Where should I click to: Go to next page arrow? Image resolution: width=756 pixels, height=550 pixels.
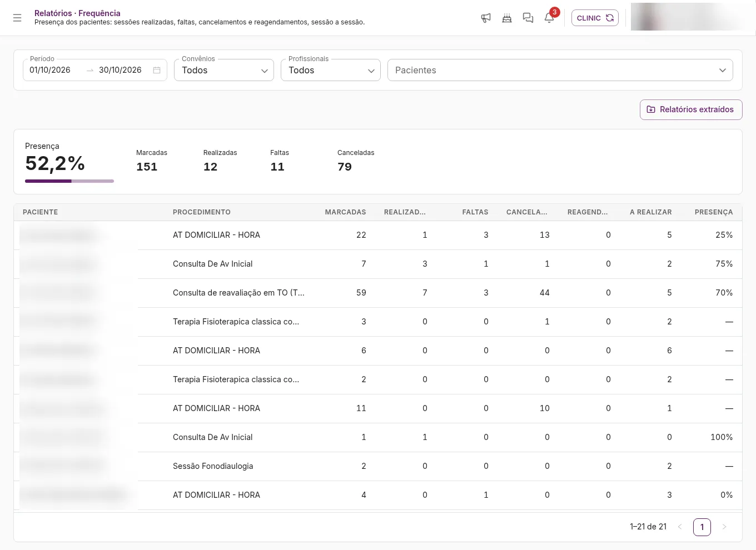click(724, 527)
